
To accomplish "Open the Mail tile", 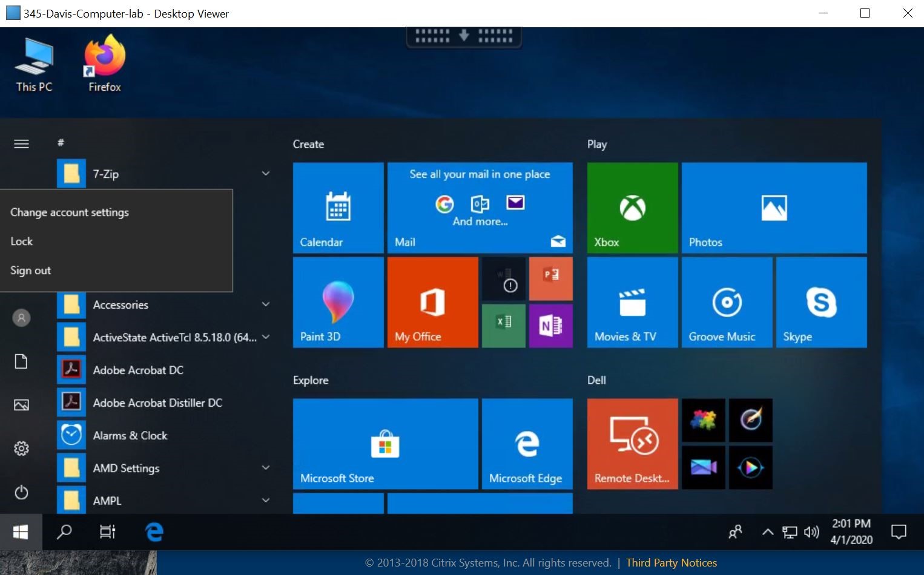I will click(x=480, y=208).
